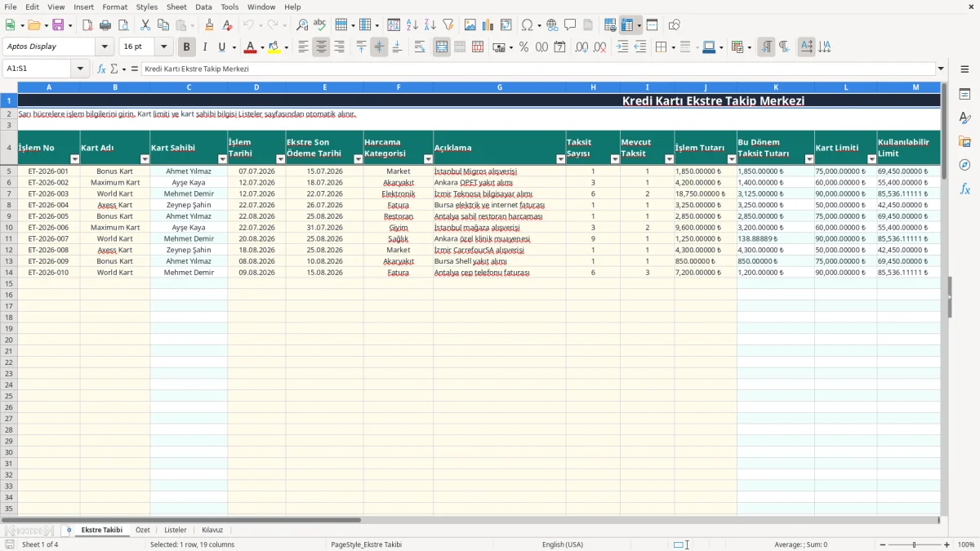
Task: Open the Format menu
Action: [x=114, y=7]
